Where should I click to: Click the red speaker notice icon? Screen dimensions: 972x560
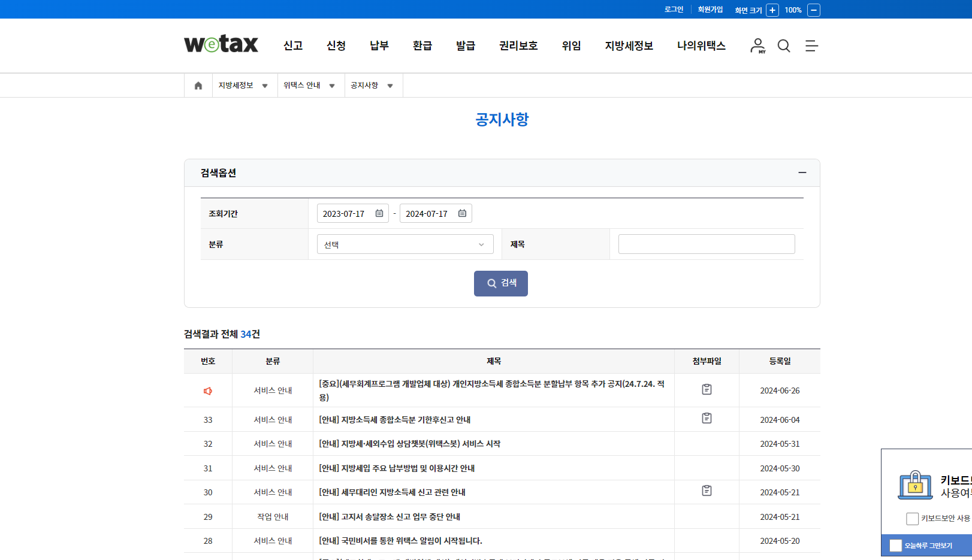tap(208, 391)
